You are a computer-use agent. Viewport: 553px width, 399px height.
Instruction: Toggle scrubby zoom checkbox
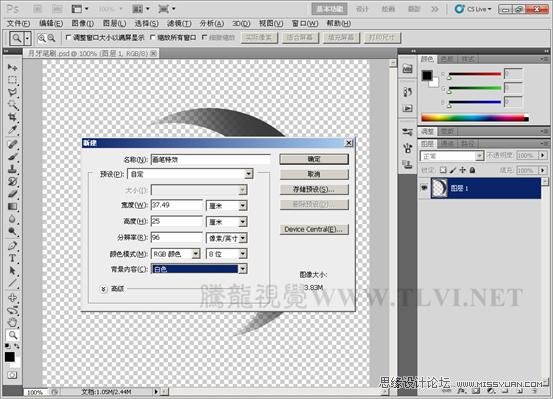[x=205, y=37]
